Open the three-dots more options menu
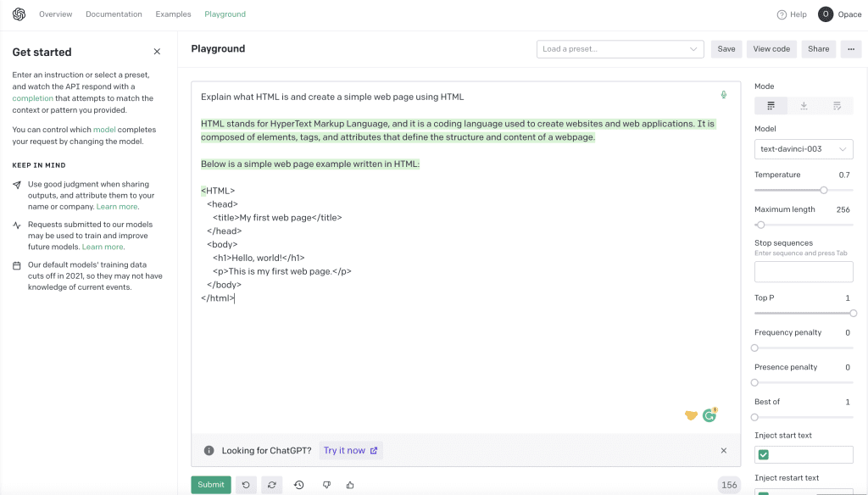Screen dimensions: 868x495 tap(852, 49)
